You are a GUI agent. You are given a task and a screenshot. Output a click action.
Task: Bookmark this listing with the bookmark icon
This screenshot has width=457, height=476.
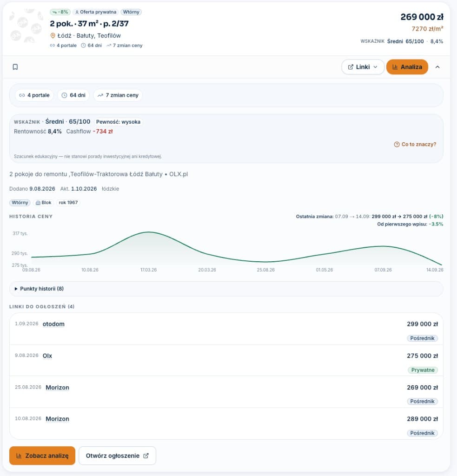tap(15, 67)
